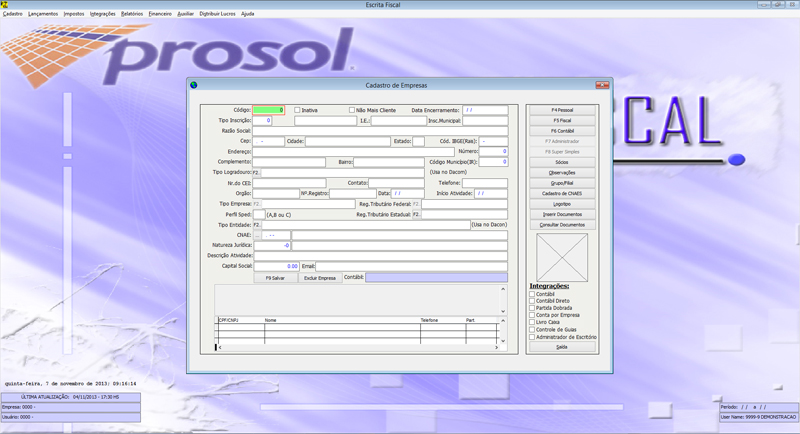The width and height of the screenshot is (800, 434).
Task: Click the Telefone input field
Action: [x=485, y=183]
